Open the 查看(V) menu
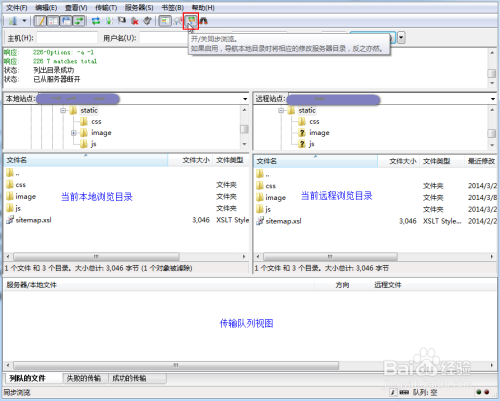 pos(76,7)
